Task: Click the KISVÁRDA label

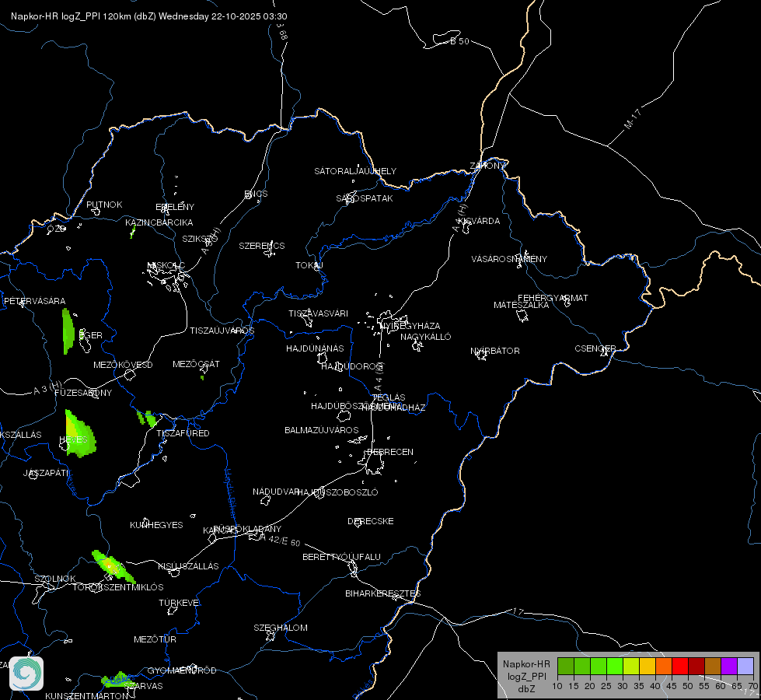Action: click(x=480, y=221)
